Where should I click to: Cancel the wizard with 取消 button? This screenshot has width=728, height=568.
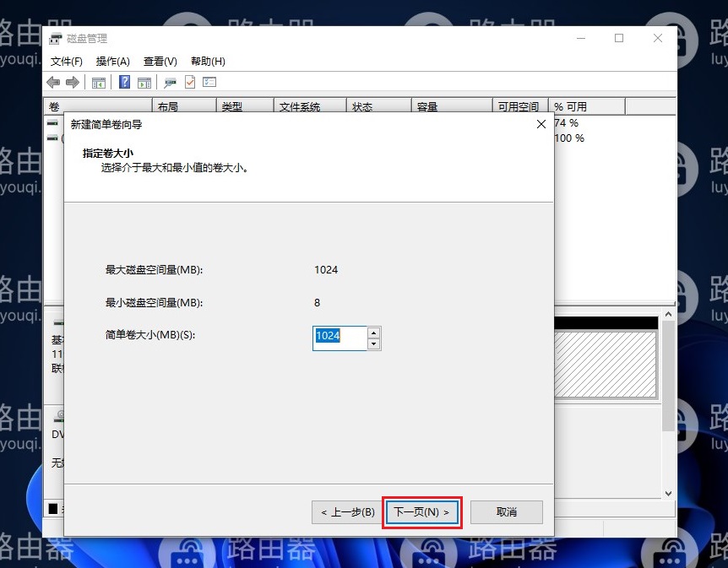pos(507,511)
